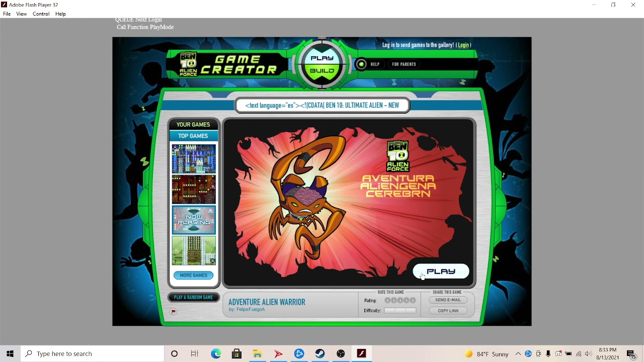Open the Control menu

(x=41, y=14)
